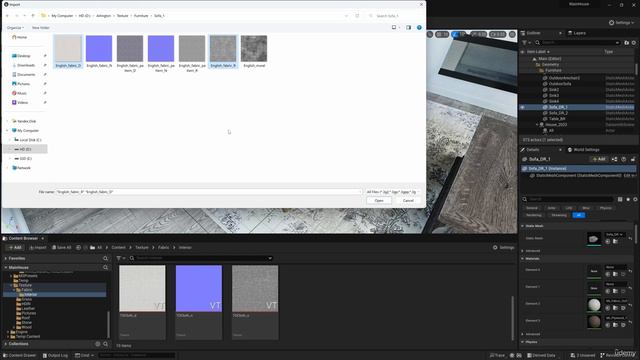Open Music in file dialog sidebar
Viewport: 640px width, 360px height.
click(x=20, y=93)
